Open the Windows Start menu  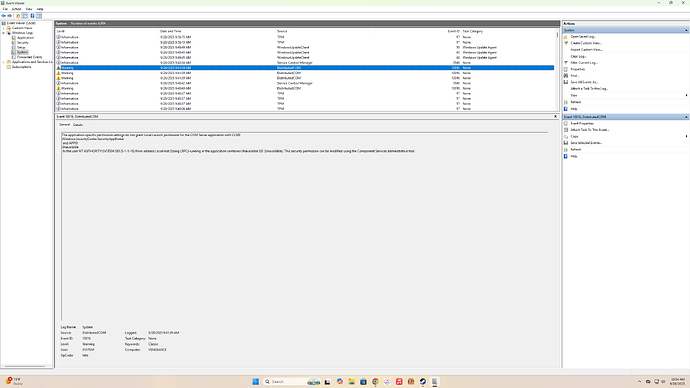(256, 381)
